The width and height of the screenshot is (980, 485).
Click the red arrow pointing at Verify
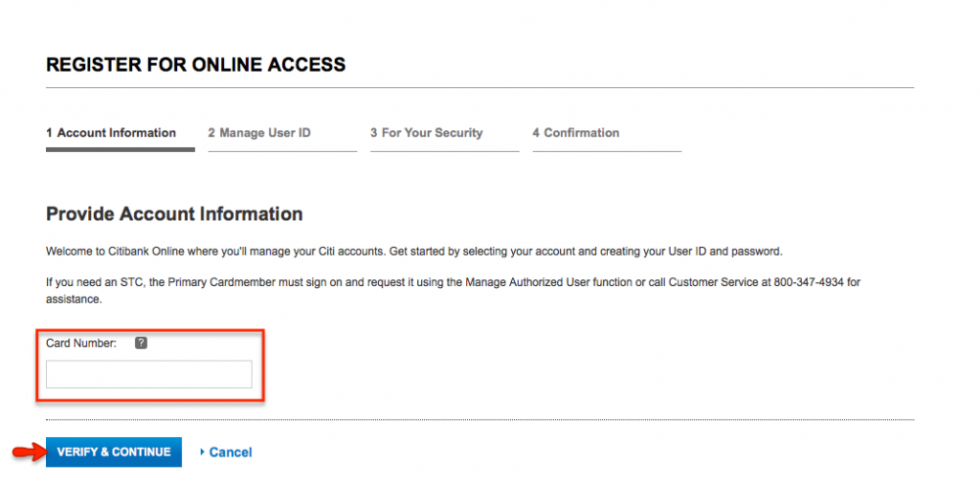[27, 452]
